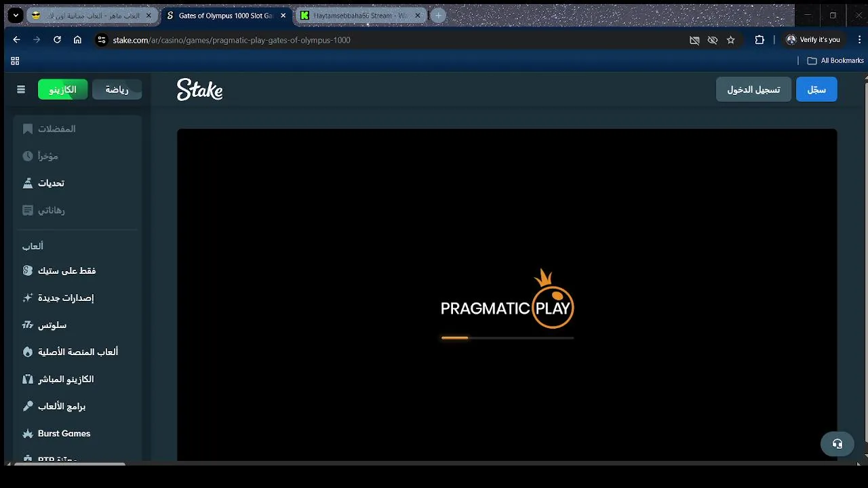This screenshot has width=868, height=488.
Task: Open the apps grid icon in bookmarks bar
Action: coord(15,60)
